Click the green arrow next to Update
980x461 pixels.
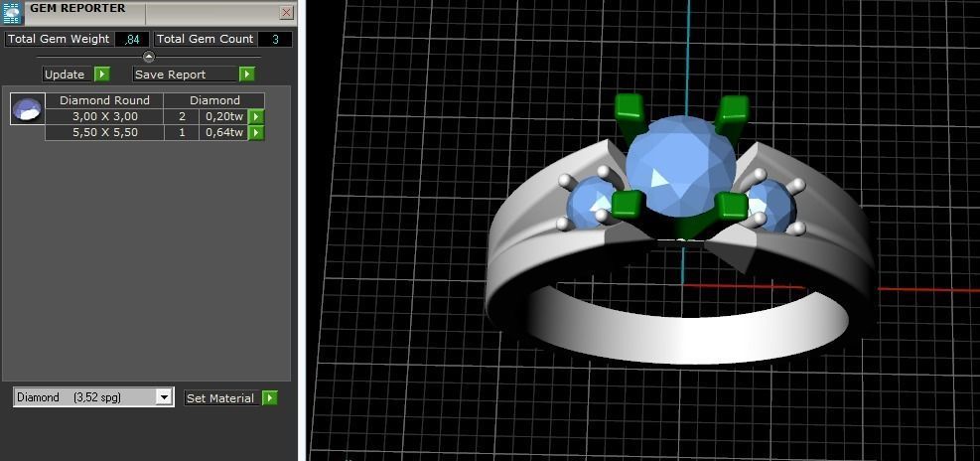[x=102, y=75]
